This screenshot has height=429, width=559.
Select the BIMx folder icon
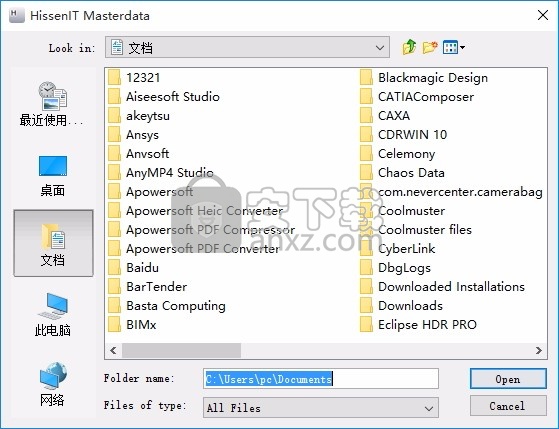[x=114, y=325]
